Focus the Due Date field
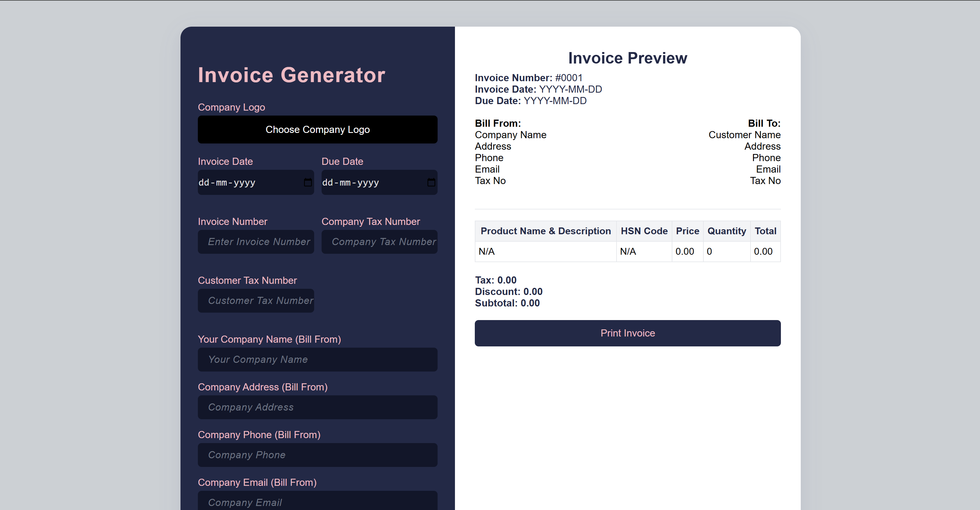 tap(379, 182)
